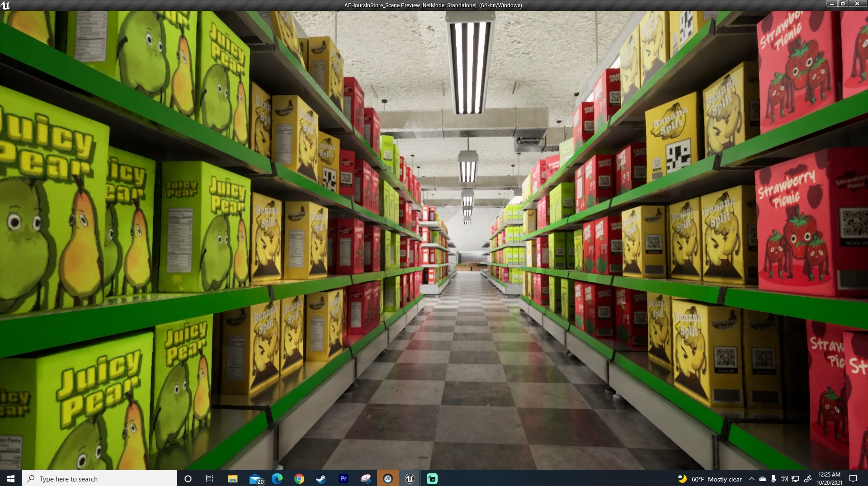The height and width of the screenshot is (486, 868).
Task: Open the network status tray icon
Action: click(795, 479)
